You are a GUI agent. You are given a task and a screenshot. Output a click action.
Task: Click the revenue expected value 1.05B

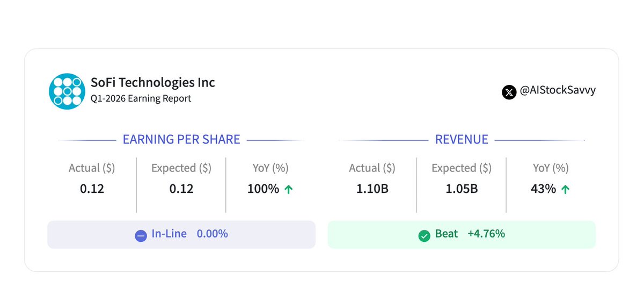(461, 189)
